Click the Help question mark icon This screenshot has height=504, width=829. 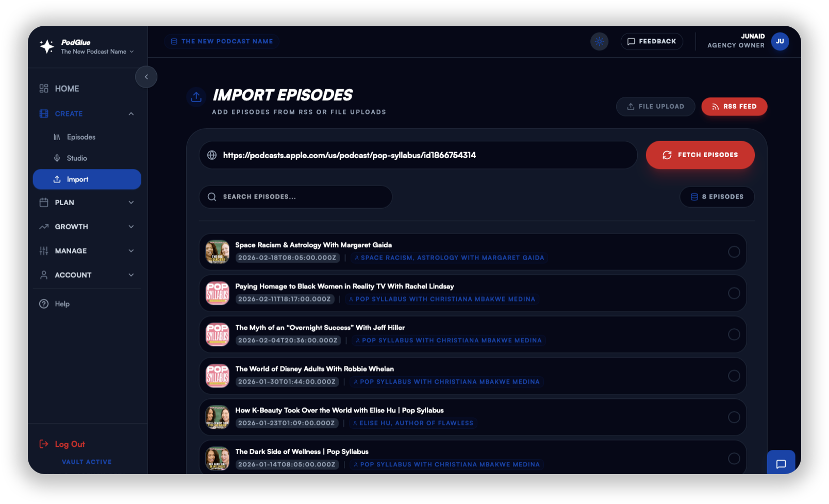pyautogui.click(x=43, y=304)
